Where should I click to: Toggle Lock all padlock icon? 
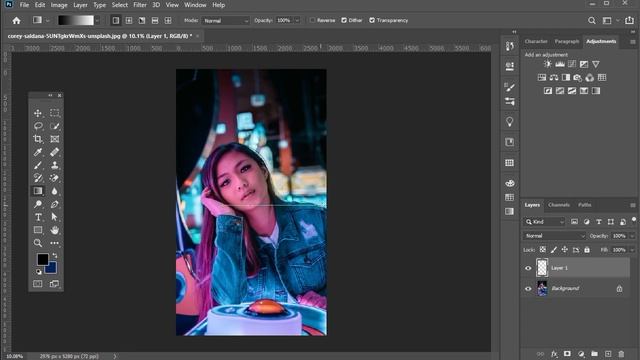click(x=587, y=249)
